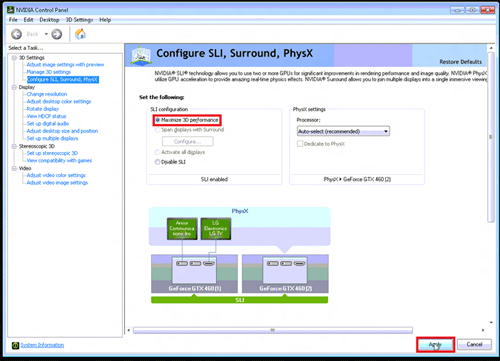Click the Configure SLI header icon

click(141, 55)
